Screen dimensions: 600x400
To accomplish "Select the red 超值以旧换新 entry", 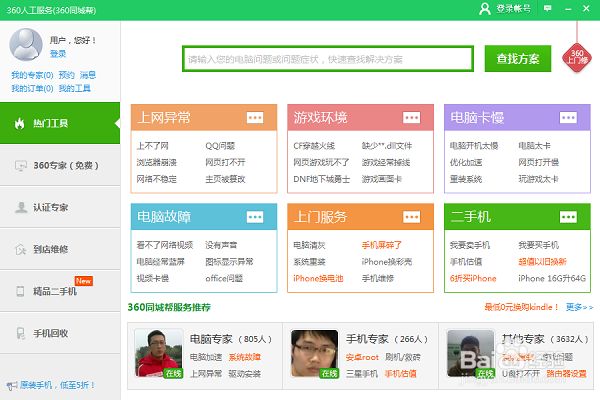I will click(542, 262).
